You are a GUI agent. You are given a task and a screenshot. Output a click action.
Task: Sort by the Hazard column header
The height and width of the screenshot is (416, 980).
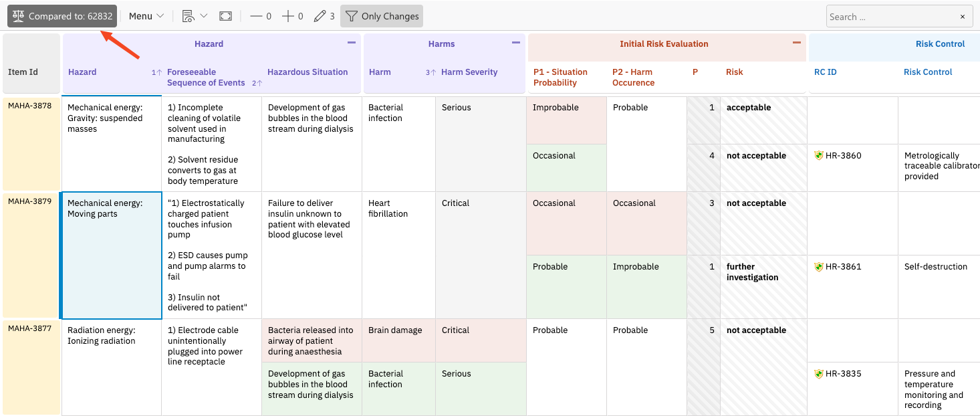(82, 72)
